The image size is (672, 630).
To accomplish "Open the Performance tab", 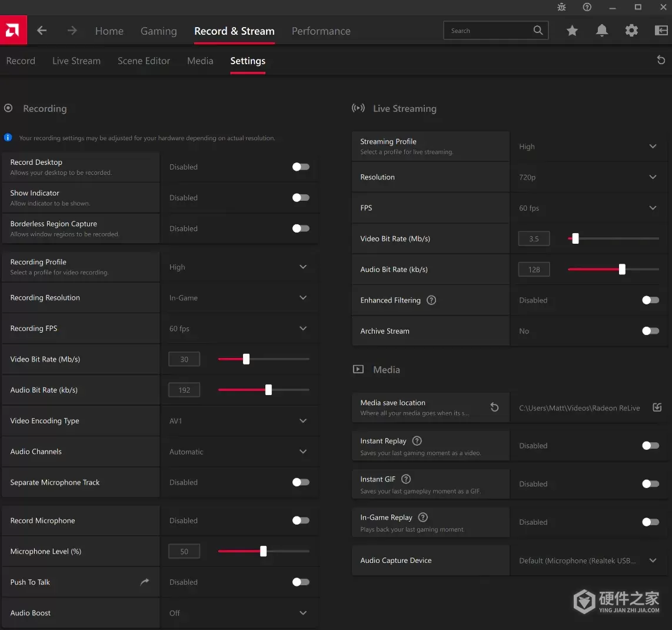I will point(321,31).
